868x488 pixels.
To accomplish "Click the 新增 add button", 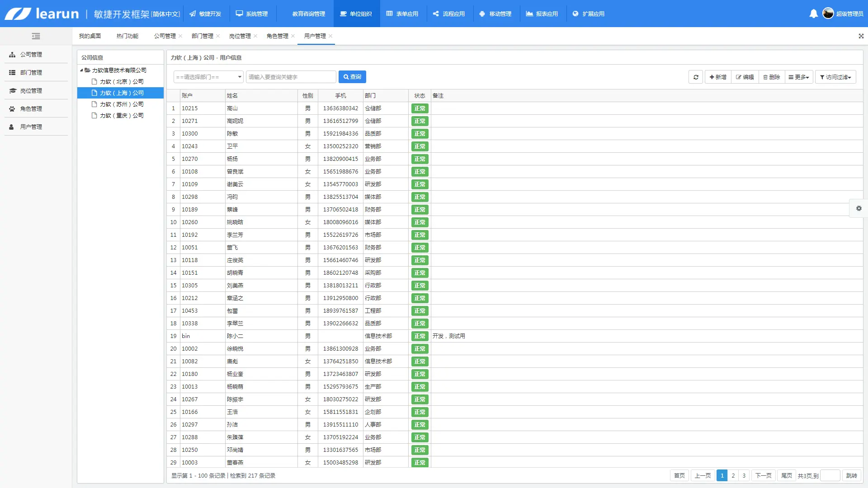I will click(717, 77).
